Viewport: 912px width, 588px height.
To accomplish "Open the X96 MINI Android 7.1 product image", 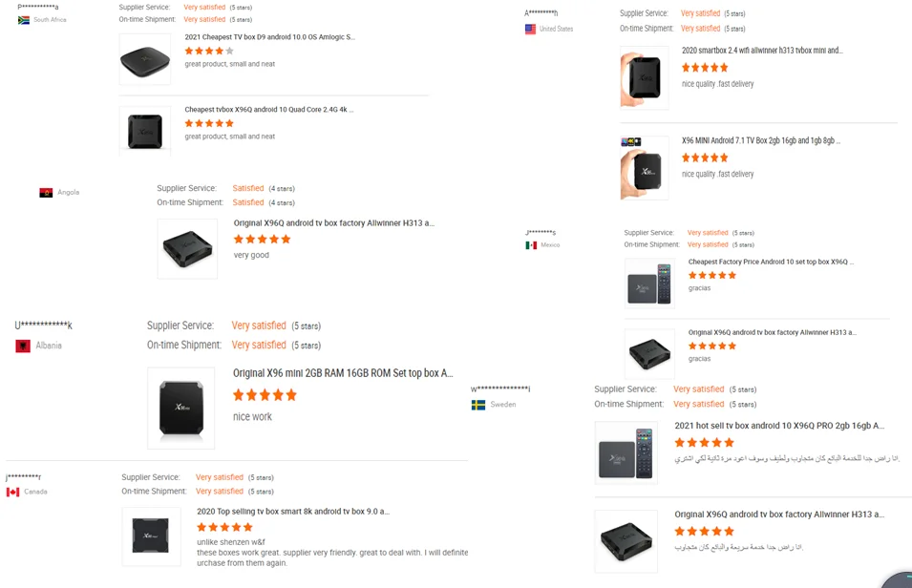I will coord(645,169).
